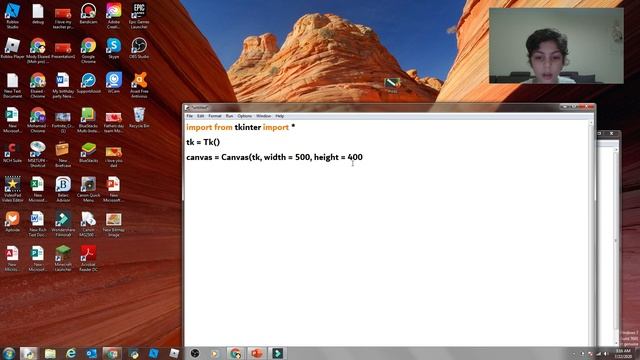Open the New Rich Text Document
The height and width of the screenshot is (360, 640).
38,224
